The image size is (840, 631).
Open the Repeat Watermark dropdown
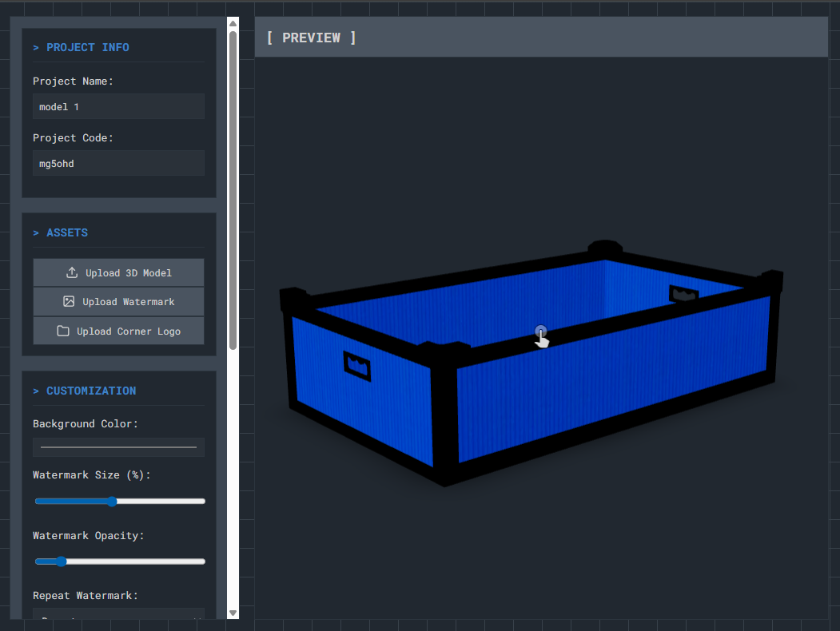[x=118, y=619]
